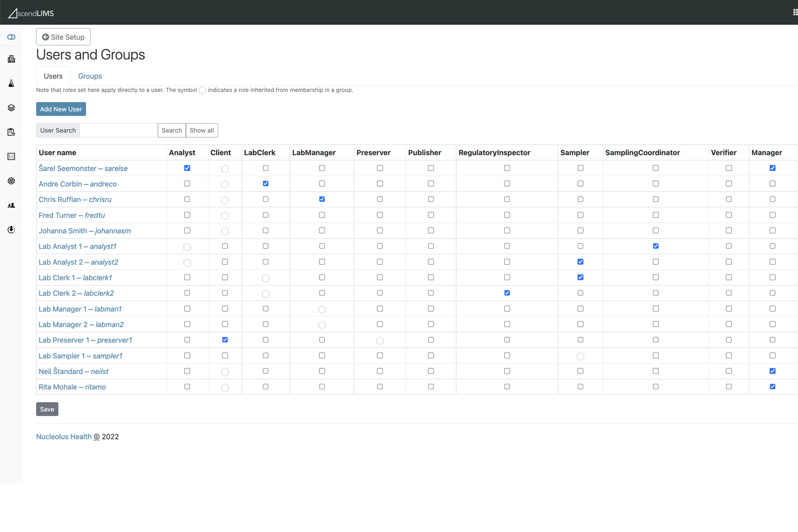The image size is (798, 532).
Task: Click the download arrow sidebar icon
Action: coord(11,229)
